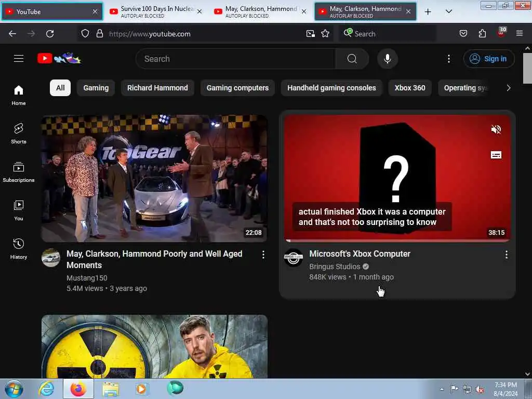Screen dimensions: 532x399
Task: Open options for the May, Clarkson, Hammond video
Action: (x=263, y=255)
